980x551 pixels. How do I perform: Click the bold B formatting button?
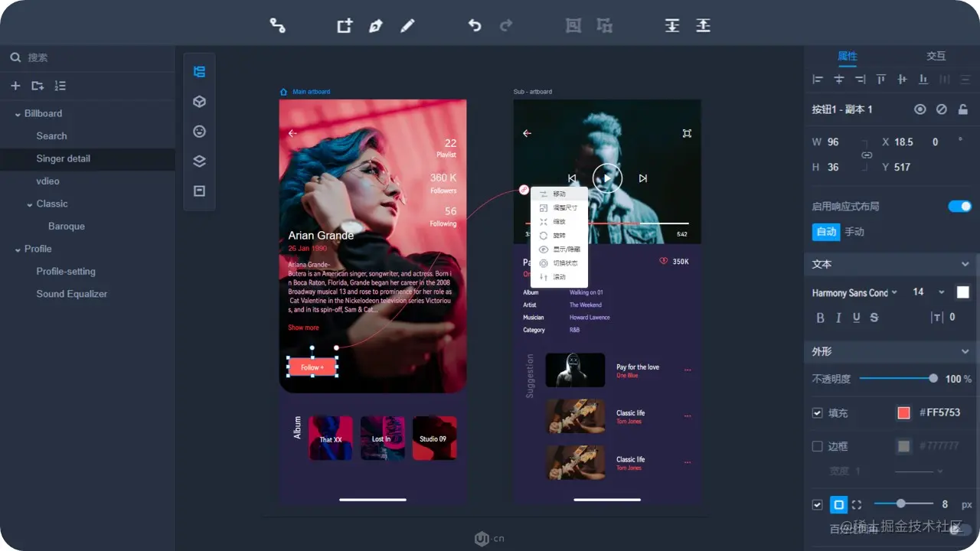click(x=821, y=318)
